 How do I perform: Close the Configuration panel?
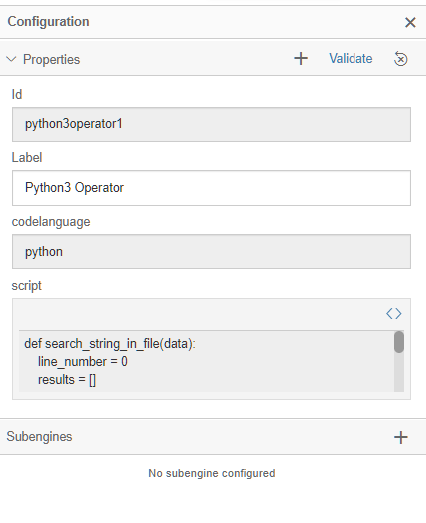410,22
